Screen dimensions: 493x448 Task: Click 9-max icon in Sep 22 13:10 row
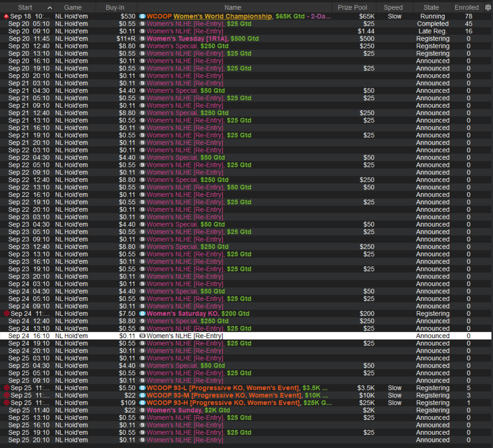[x=142, y=187]
